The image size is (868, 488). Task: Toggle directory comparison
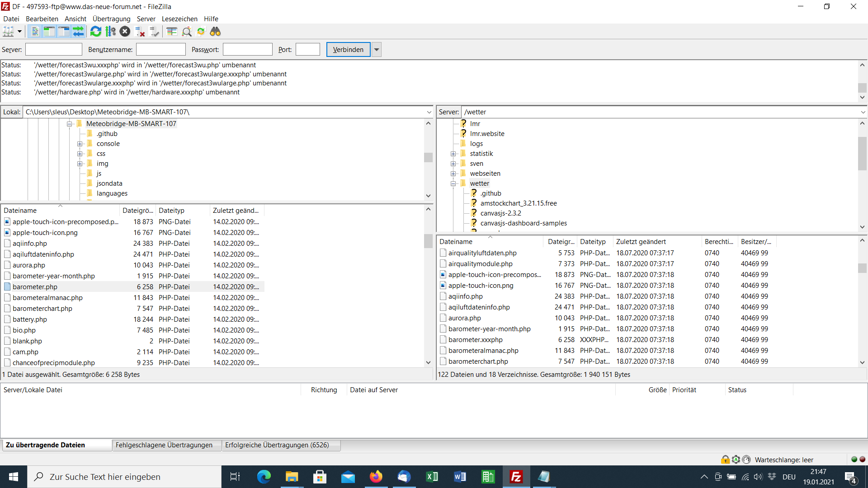tap(186, 32)
